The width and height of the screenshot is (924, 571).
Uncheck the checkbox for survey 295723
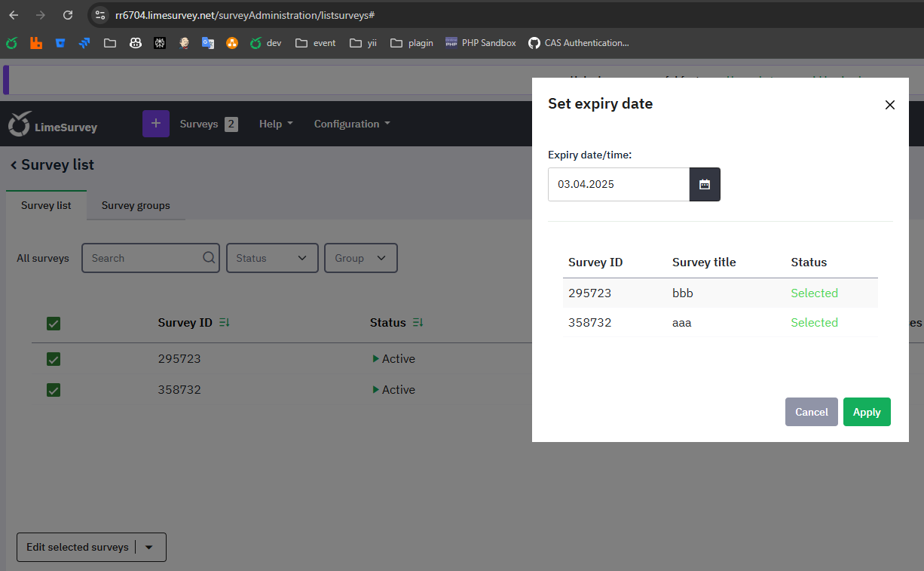pos(54,359)
